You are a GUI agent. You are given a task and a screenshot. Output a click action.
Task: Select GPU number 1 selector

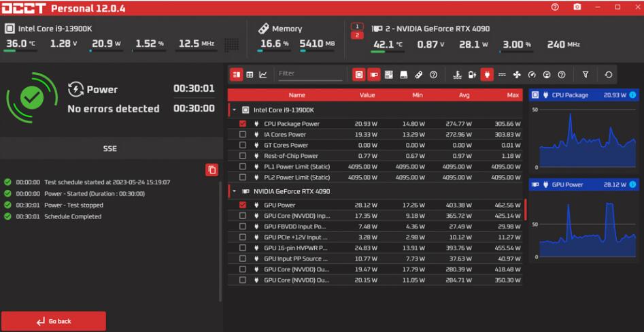pos(357,27)
